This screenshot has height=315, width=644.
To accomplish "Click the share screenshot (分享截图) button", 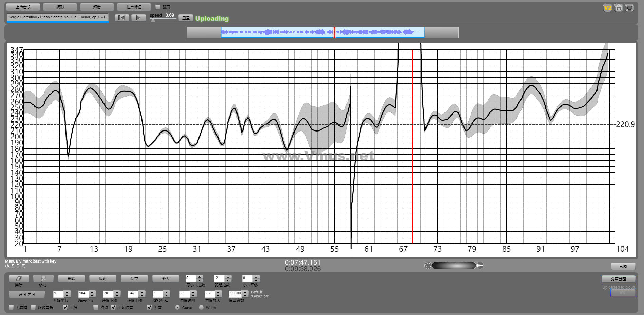I will point(619,279).
